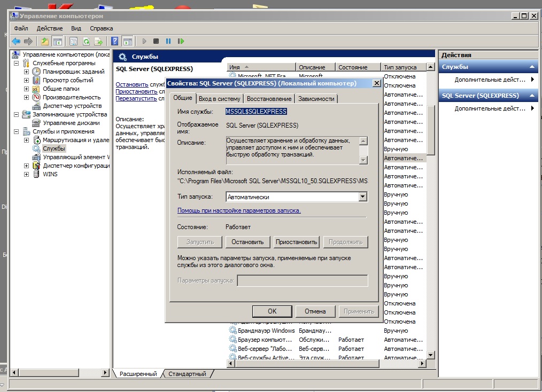The image size is (542, 392).
Task: Open the Файл menu
Action: [21, 28]
